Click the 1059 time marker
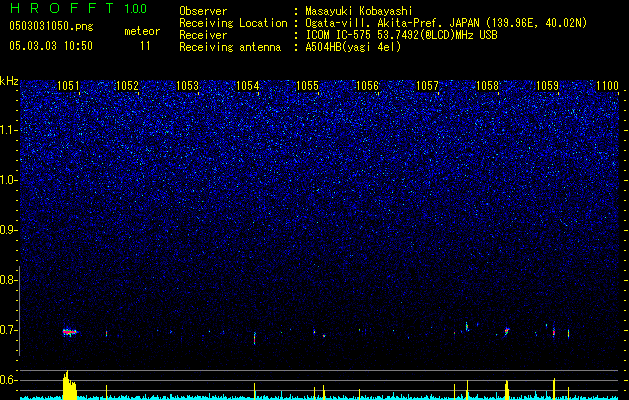629x400 pixels. (x=547, y=86)
